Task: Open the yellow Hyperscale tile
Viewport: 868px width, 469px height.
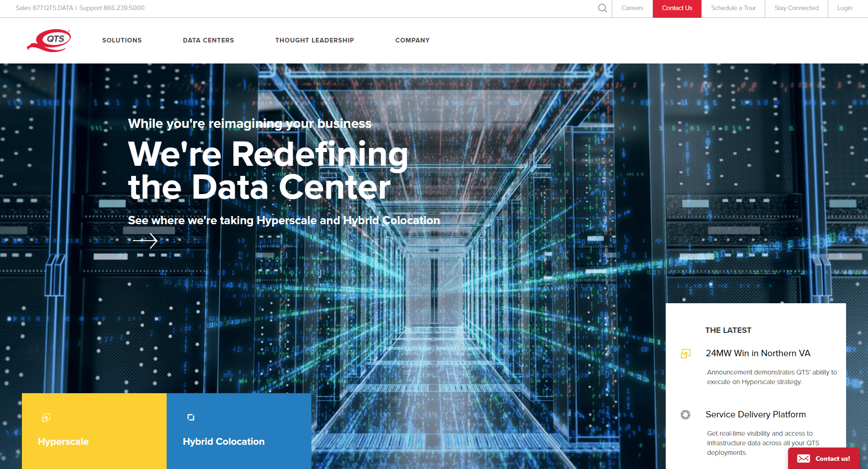Action: (94, 431)
